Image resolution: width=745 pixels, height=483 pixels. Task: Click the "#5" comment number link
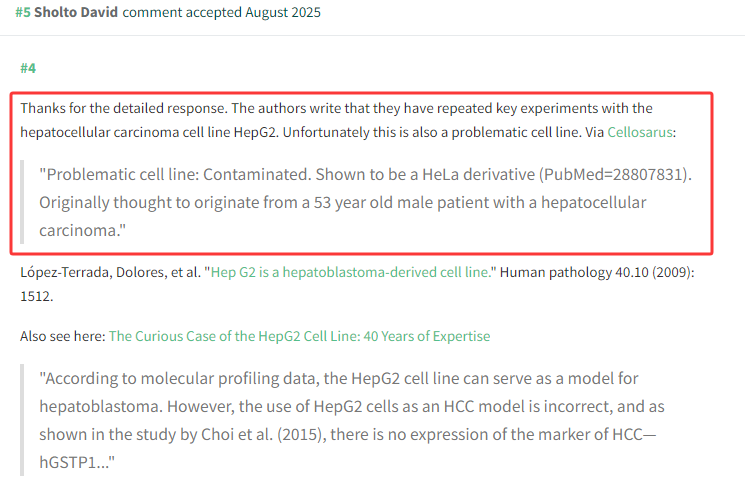coord(22,12)
